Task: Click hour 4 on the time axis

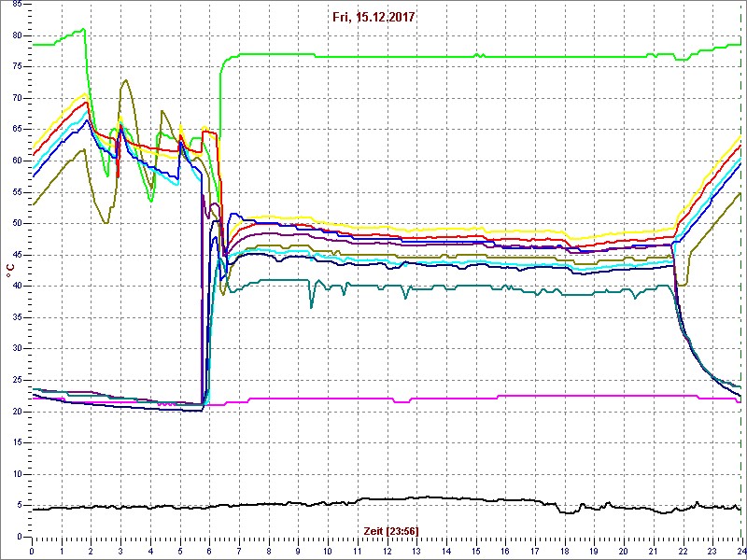Action: 150,552
